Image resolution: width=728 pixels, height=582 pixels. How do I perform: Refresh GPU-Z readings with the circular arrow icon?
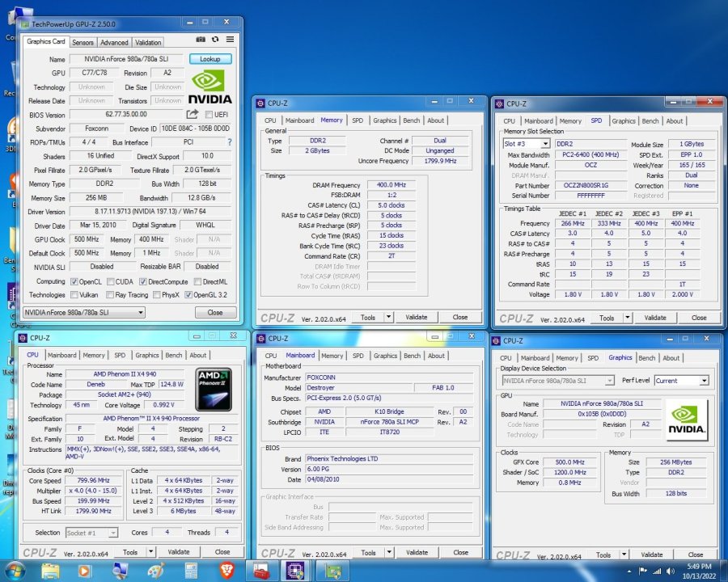point(215,39)
